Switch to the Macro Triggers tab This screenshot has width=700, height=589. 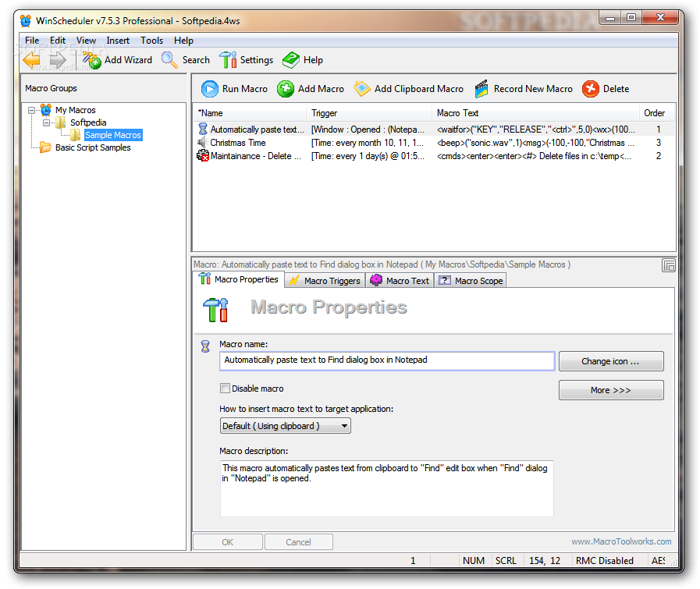point(325,281)
